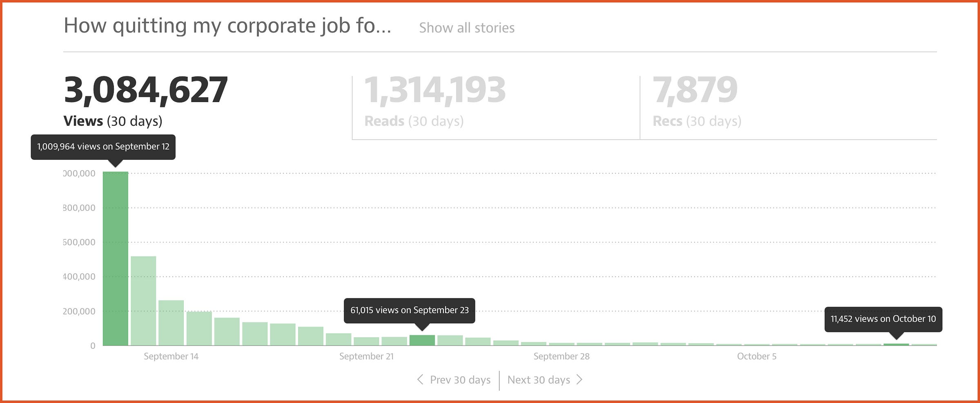The width and height of the screenshot is (980, 403).
Task: Click the 200,000 y-axis label
Action: [79, 311]
